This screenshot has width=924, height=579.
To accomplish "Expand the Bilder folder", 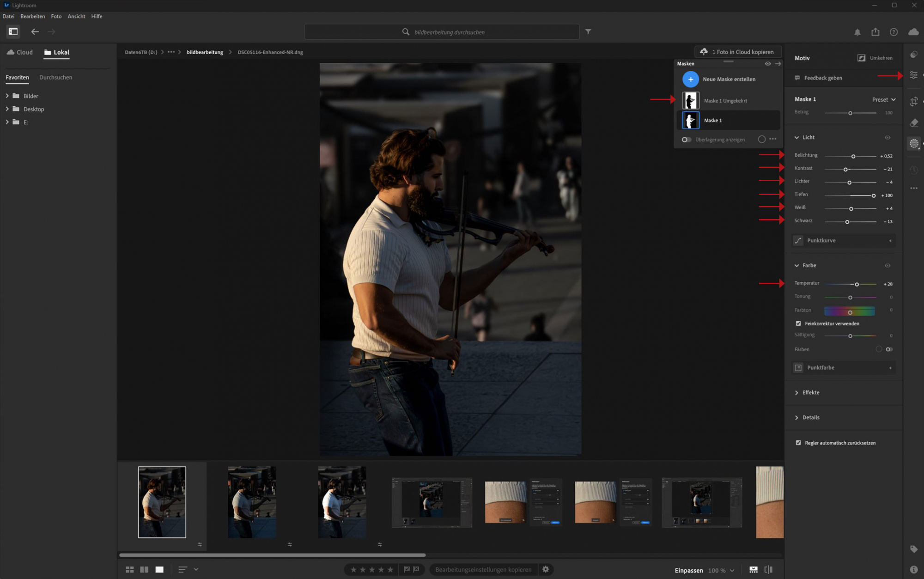I will (7, 96).
